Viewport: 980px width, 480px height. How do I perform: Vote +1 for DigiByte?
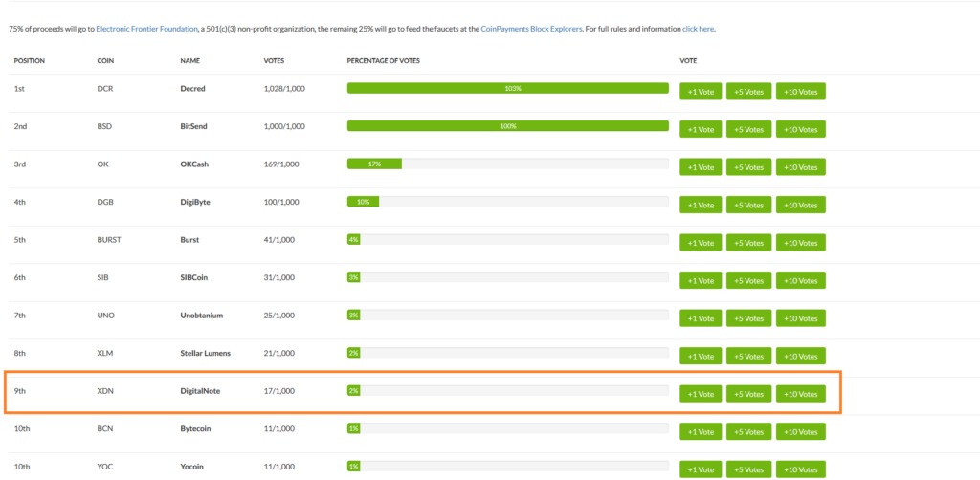[x=701, y=205]
